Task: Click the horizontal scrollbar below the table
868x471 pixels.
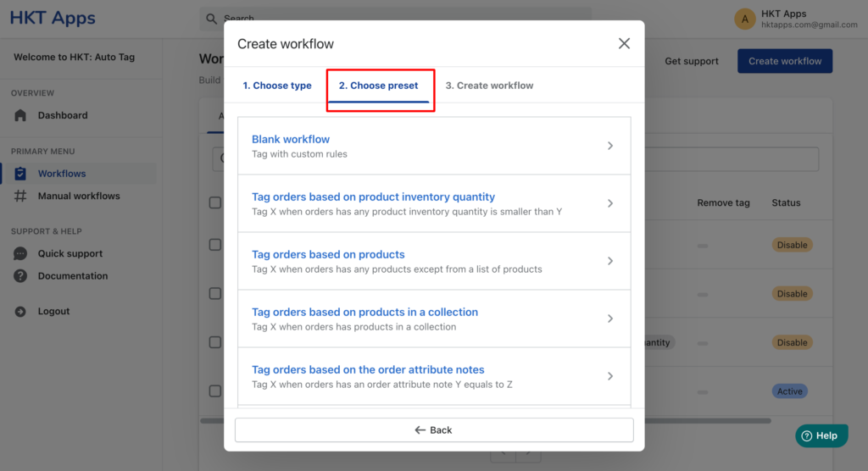Action: click(x=708, y=421)
